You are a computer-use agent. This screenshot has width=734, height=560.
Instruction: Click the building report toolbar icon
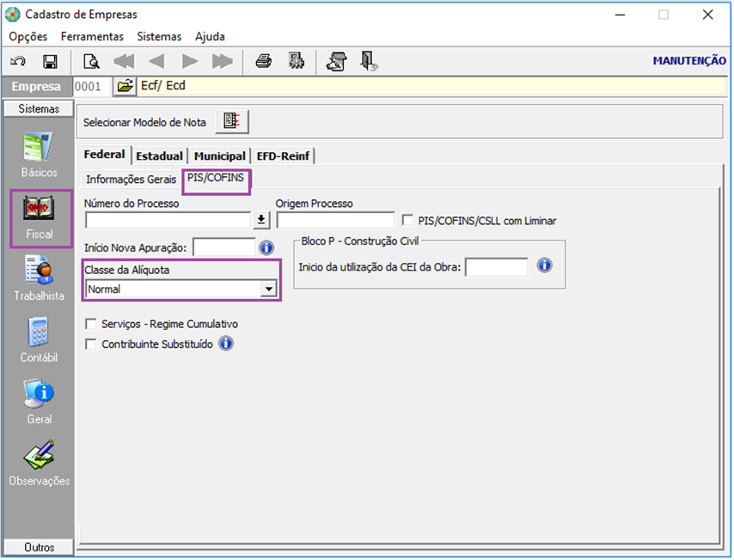(x=296, y=61)
